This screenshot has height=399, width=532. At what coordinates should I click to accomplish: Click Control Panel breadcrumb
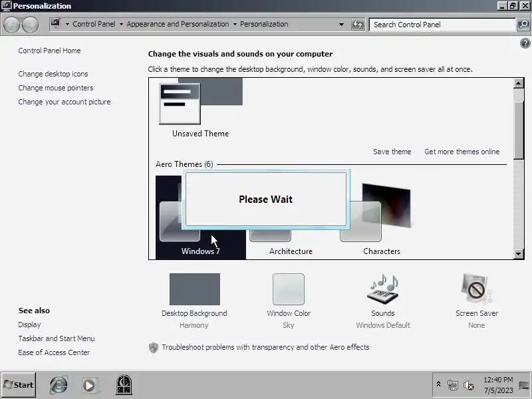point(94,24)
